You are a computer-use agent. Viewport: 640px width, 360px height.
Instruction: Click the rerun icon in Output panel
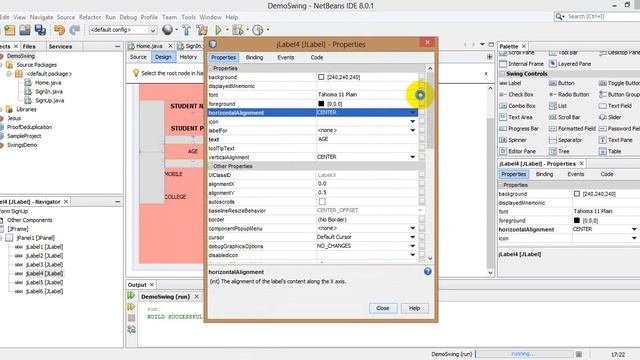tap(131, 295)
